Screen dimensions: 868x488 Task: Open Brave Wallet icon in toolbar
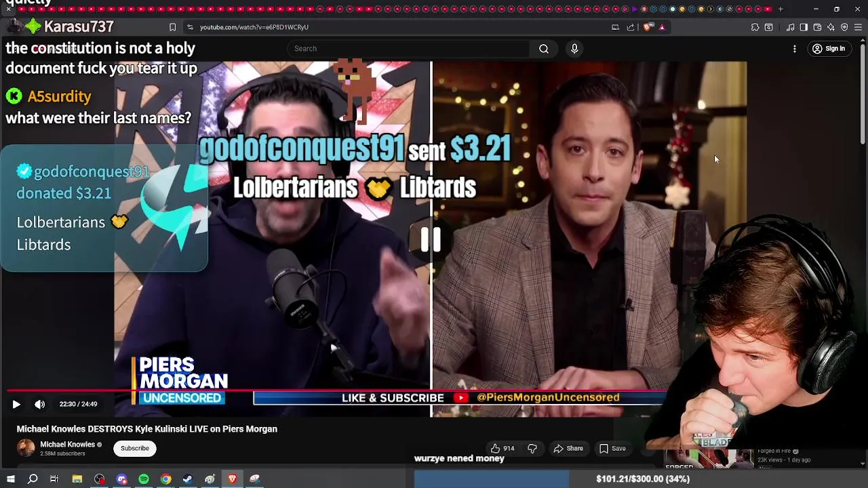point(817,27)
